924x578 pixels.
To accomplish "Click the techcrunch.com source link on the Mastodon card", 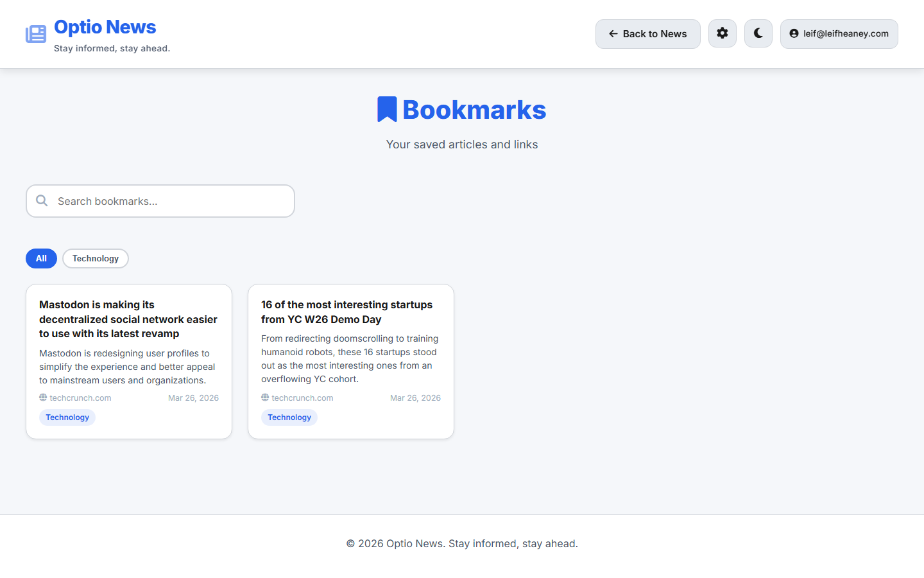I will pyautogui.click(x=80, y=398).
